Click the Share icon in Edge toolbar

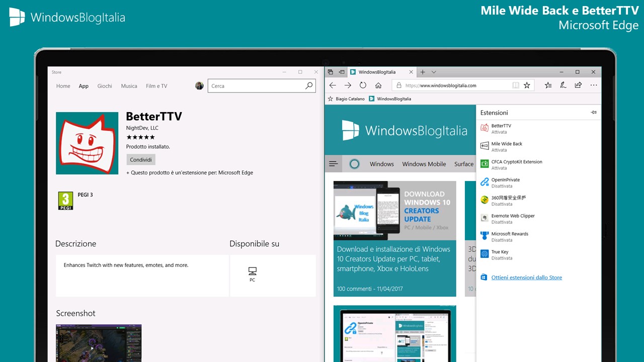tap(578, 85)
